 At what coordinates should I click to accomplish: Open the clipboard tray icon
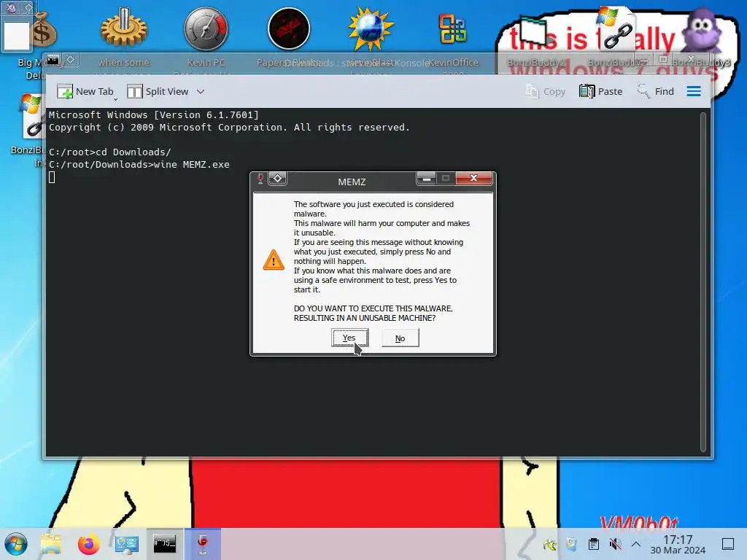click(593, 544)
